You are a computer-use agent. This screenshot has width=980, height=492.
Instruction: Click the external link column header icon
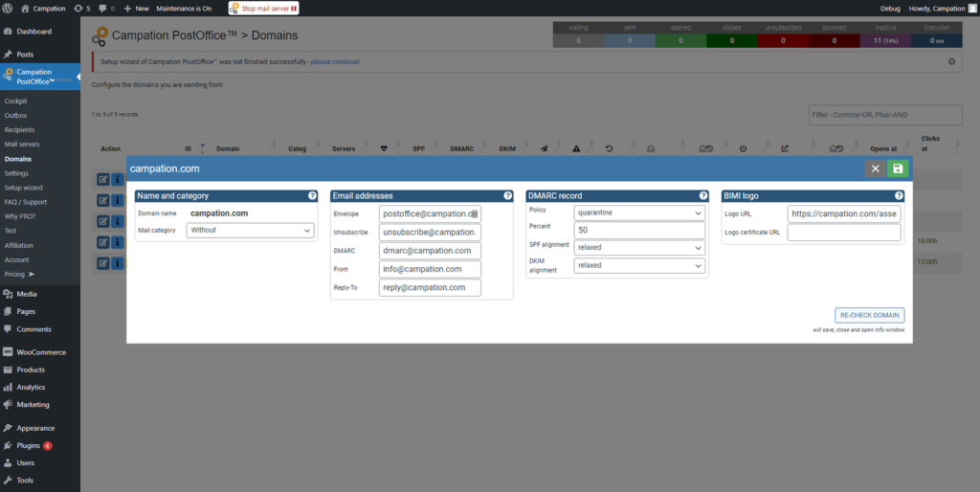tap(785, 148)
